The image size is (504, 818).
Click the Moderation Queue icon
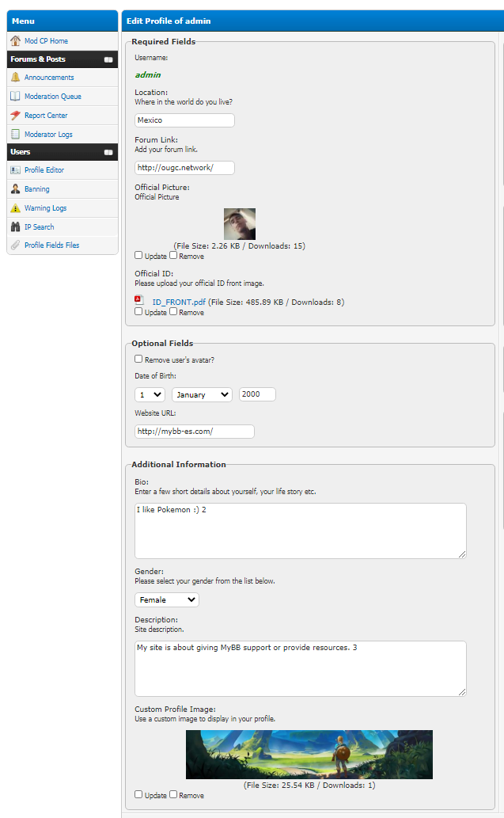click(x=16, y=97)
